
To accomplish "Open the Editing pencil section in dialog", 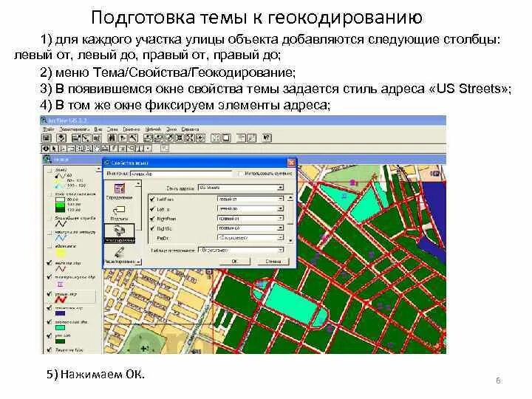I will [x=119, y=255].
